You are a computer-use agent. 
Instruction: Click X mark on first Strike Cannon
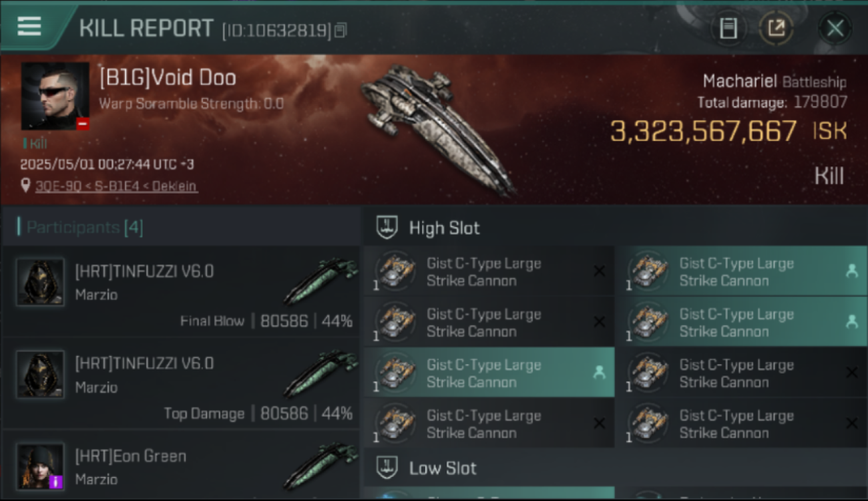coord(599,271)
